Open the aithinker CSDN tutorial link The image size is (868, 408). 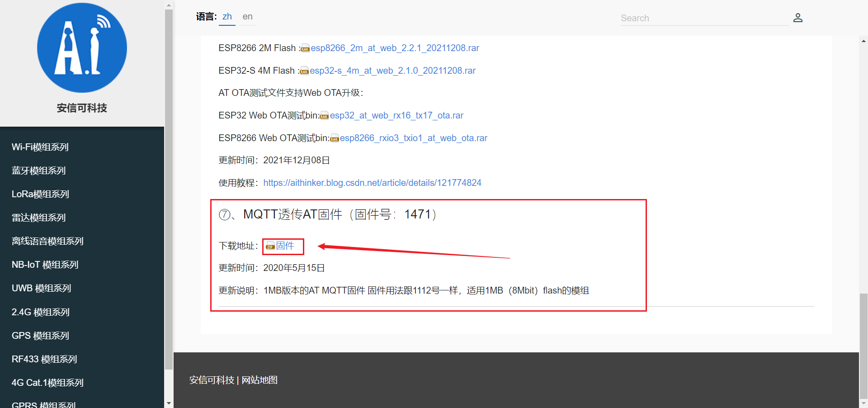372,183
